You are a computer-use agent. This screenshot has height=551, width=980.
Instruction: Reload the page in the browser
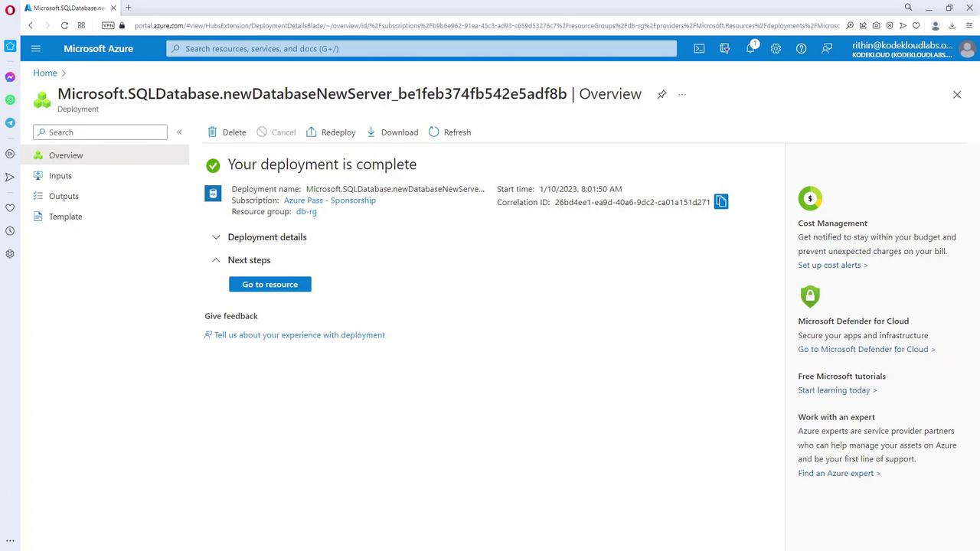64,25
